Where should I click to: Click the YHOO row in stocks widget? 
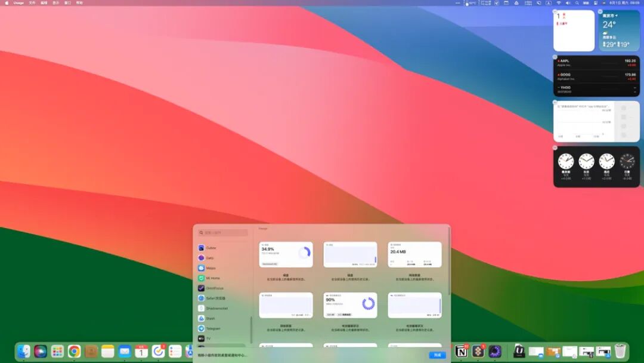(x=596, y=89)
